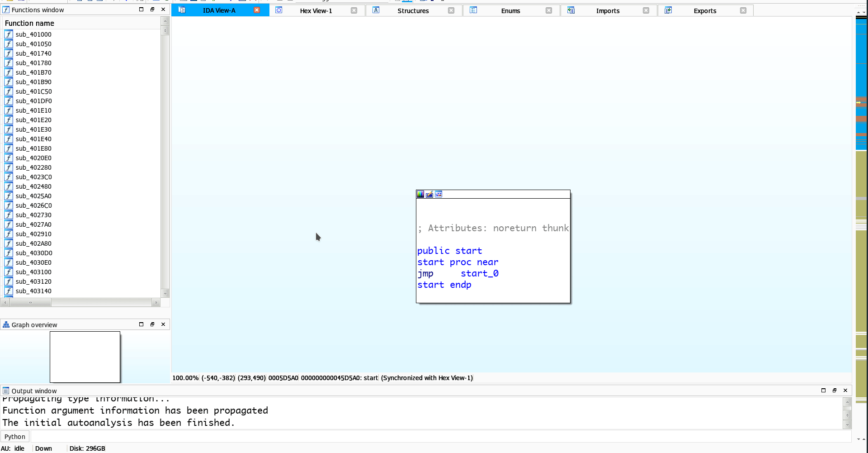The height and width of the screenshot is (453, 868).
Task: Click the Enums tab icon
Action: [473, 10]
